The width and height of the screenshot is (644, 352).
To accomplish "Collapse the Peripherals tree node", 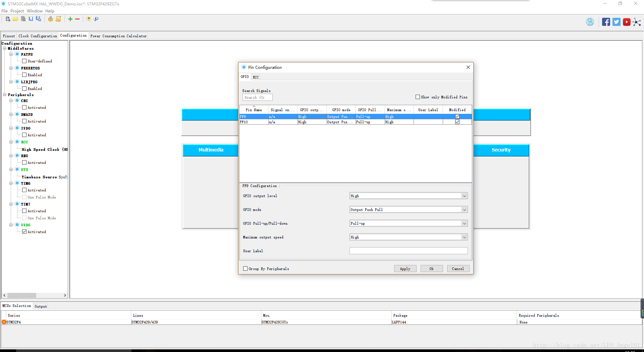I will [5, 95].
